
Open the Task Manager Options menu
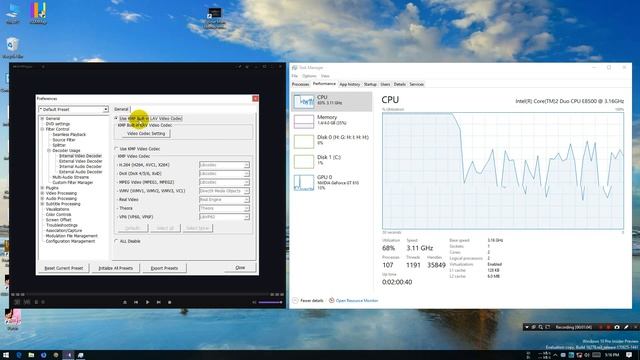pyautogui.click(x=309, y=76)
